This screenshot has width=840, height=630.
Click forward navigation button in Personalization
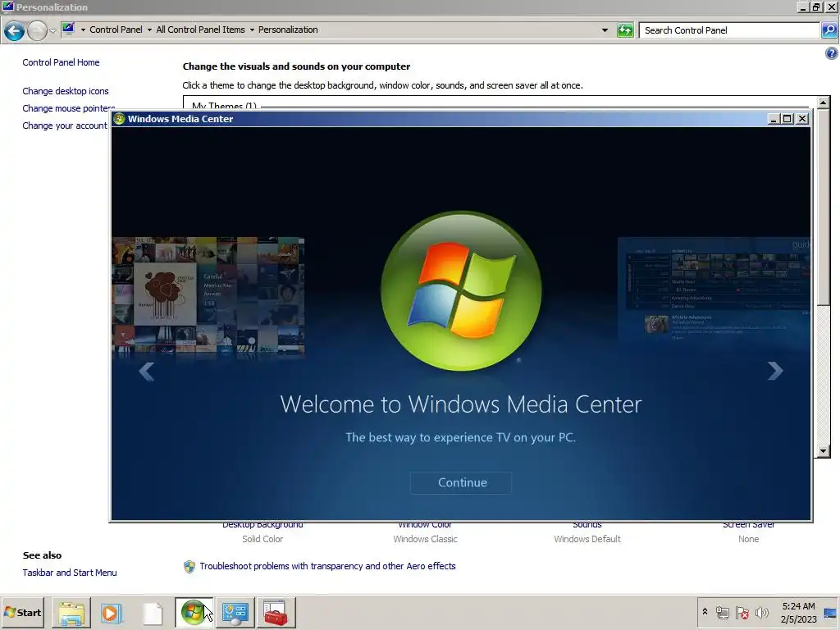(x=37, y=30)
